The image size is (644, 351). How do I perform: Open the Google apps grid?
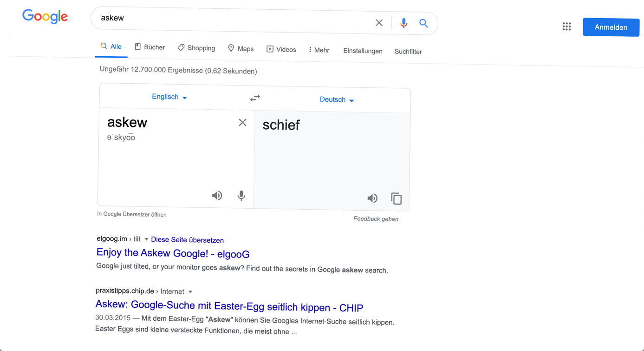(x=566, y=26)
